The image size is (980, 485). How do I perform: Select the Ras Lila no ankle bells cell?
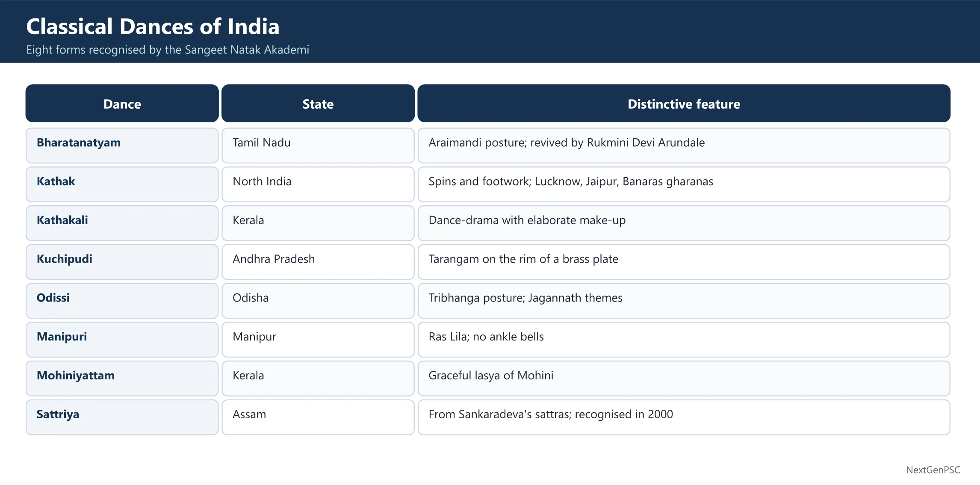coord(684,340)
